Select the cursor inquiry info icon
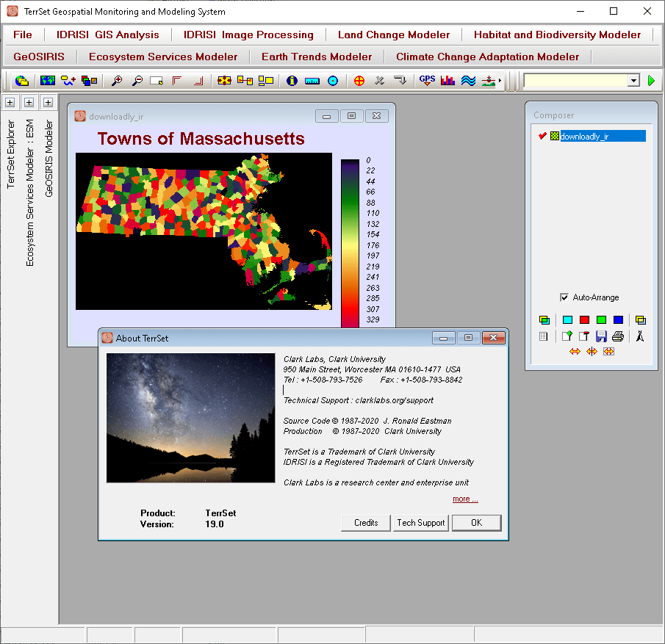The width and height of the screenshot is (665, 644). (x=292, y=81)
